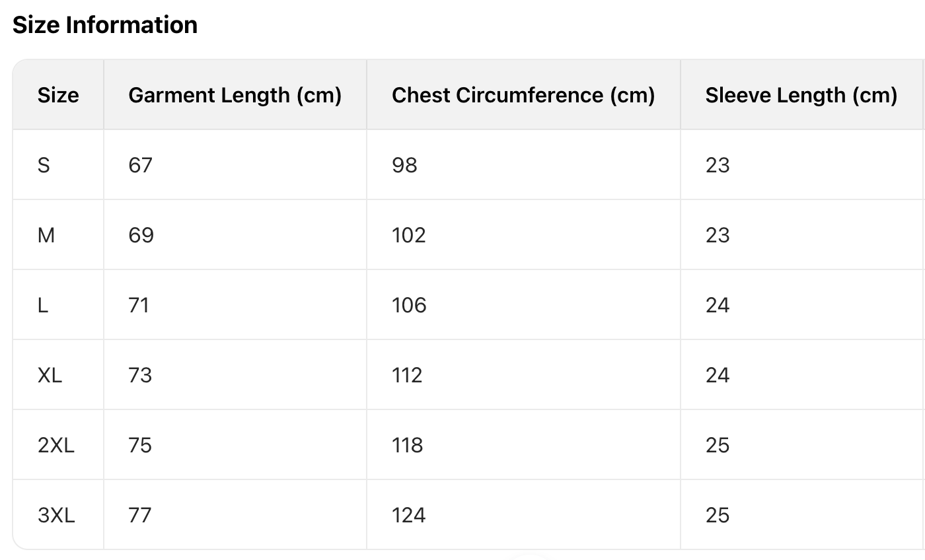Viewport: 925px width, 560px height.
Task: Click the size 'S' row label
Action: tap(44, 165)
